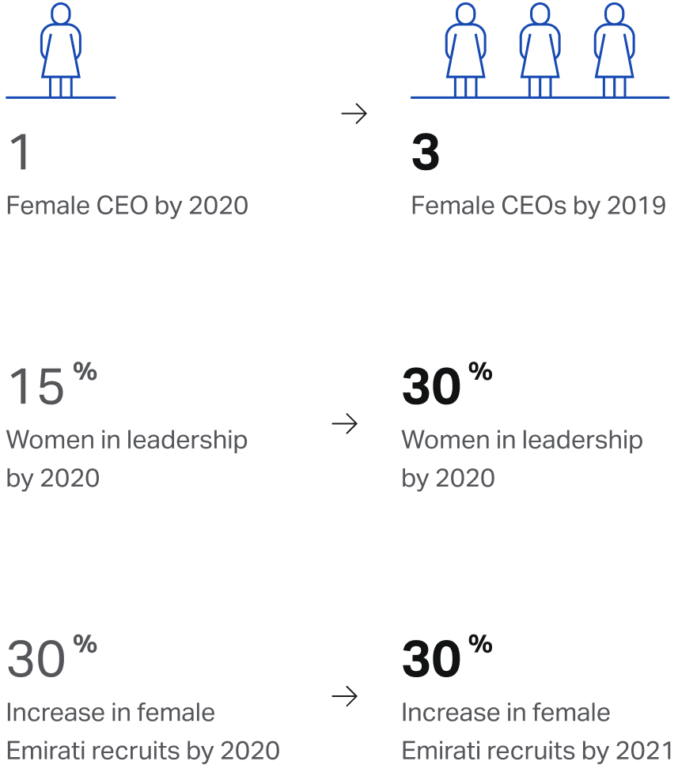
Task: Select the grey 15 percent figure
Action: pyautogui.click(x=52, y=384)
